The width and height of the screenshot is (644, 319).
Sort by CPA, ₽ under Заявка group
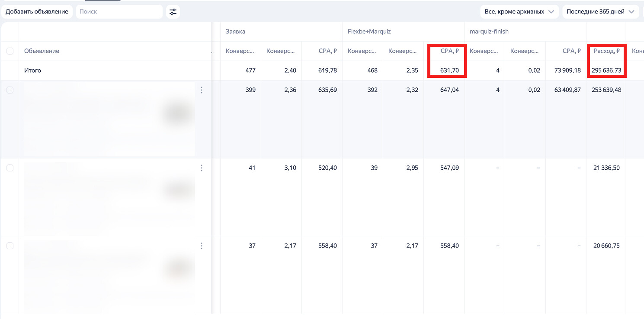328,51
